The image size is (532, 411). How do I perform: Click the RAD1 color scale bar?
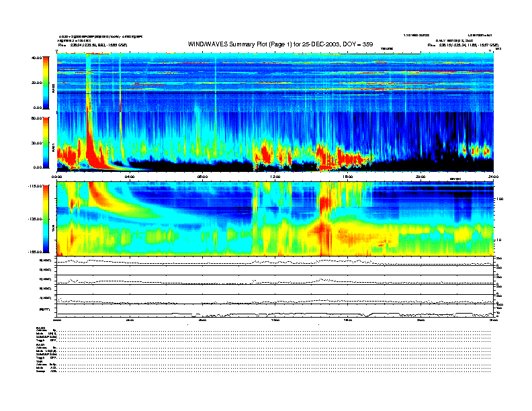pos(46,142)
